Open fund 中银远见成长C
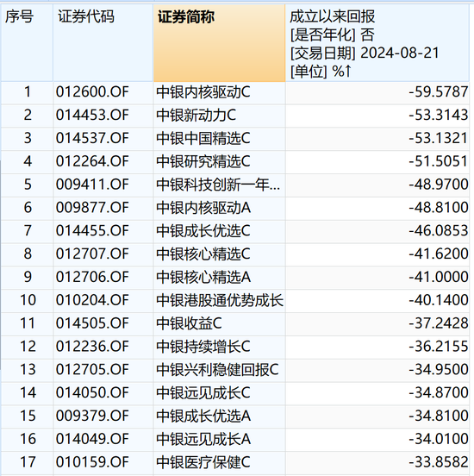This screenshot has height=476, width=474. pos(203,392)
